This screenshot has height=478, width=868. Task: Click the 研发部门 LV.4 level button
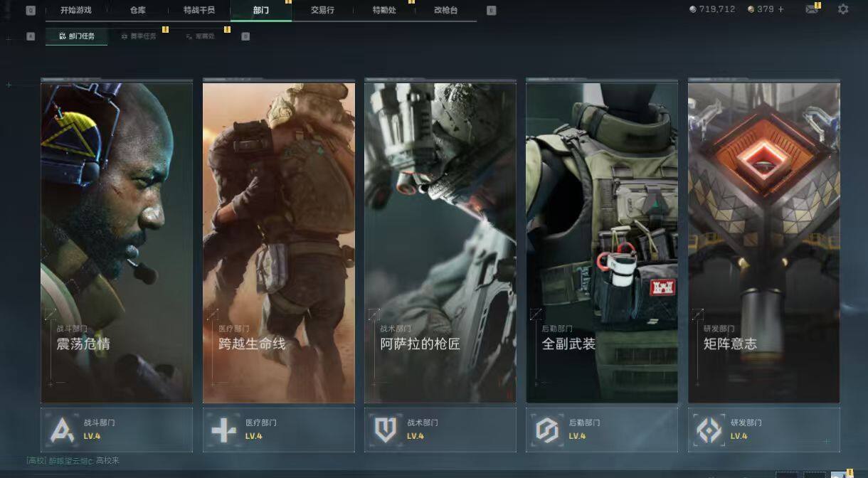[764, 430]
